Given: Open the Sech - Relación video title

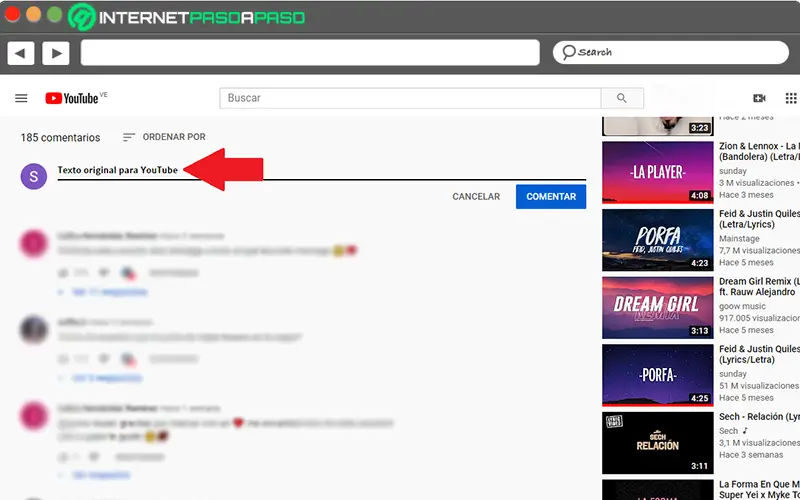Looking at the screenshot, I should (759, 417).
